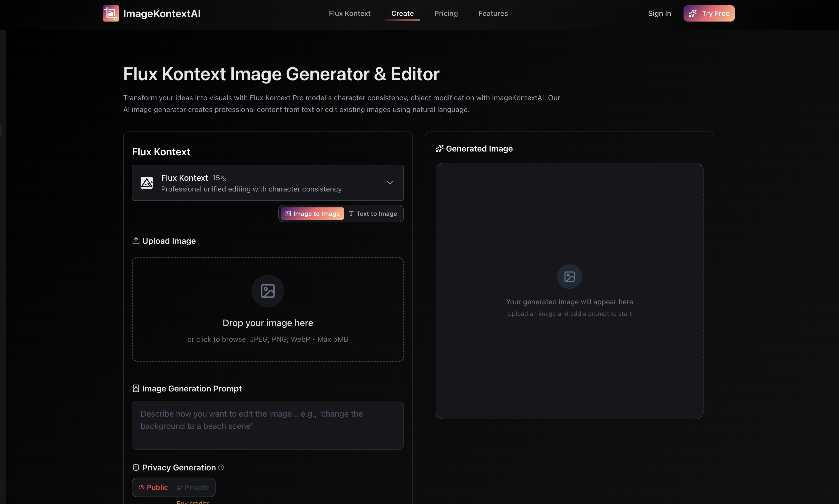
Task: Open the Pricing page
Action: pyautogui.click(x=446, y=13)
